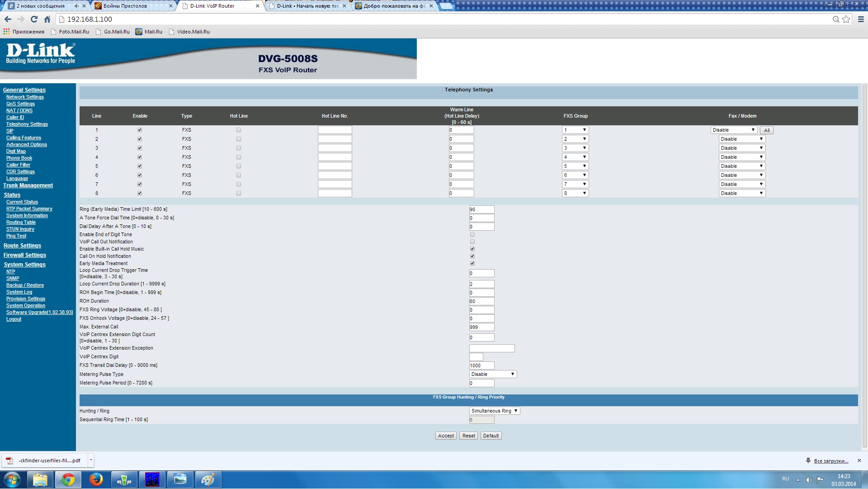Open Firefox from the taskbar

click(x=96, y=480)
